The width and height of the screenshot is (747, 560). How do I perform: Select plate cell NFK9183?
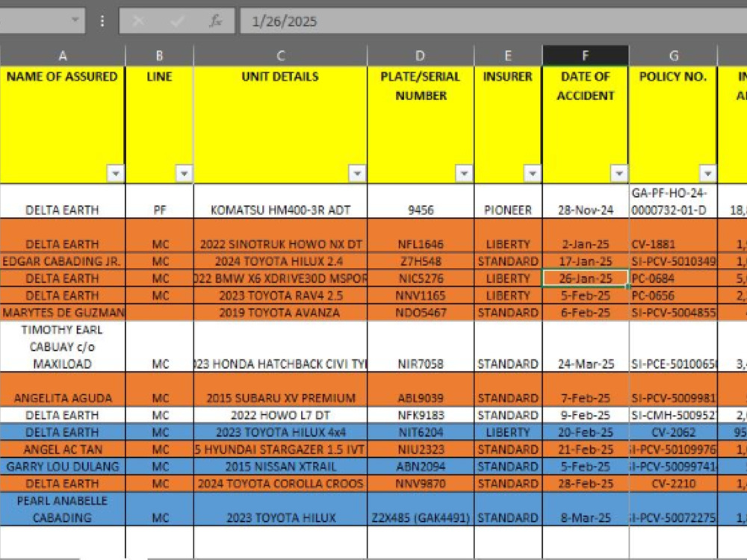(420, 414)
